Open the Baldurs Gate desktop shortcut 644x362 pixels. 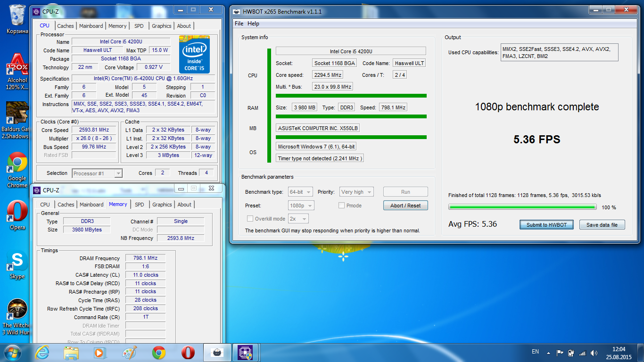pyautogui.click(x=17, y=120)
